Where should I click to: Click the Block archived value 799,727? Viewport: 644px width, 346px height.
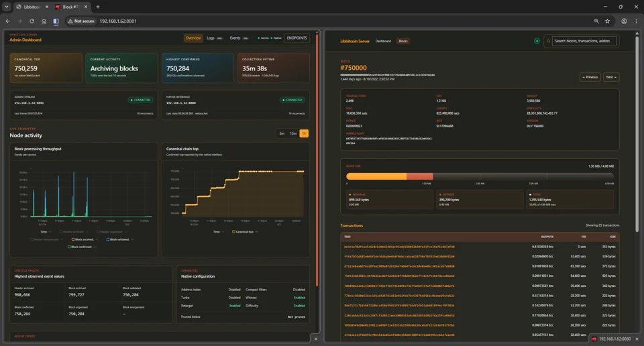[x=76, y=294]
